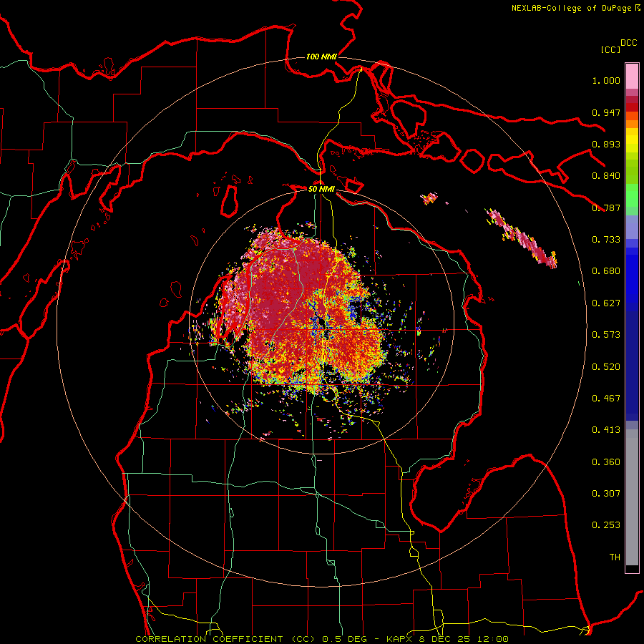644x644 pixels.
Task: Click the 0.253 color scale value
Action: click(606, 525)
